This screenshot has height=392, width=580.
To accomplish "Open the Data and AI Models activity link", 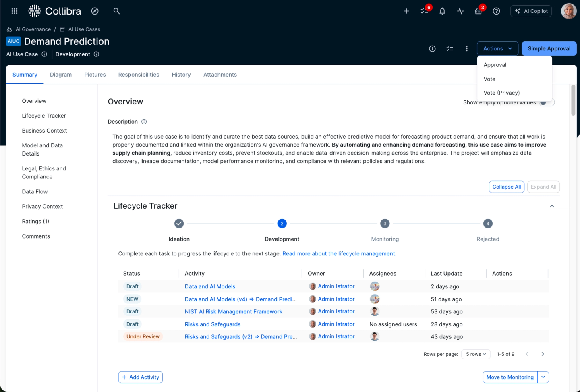I will point(210,286).
